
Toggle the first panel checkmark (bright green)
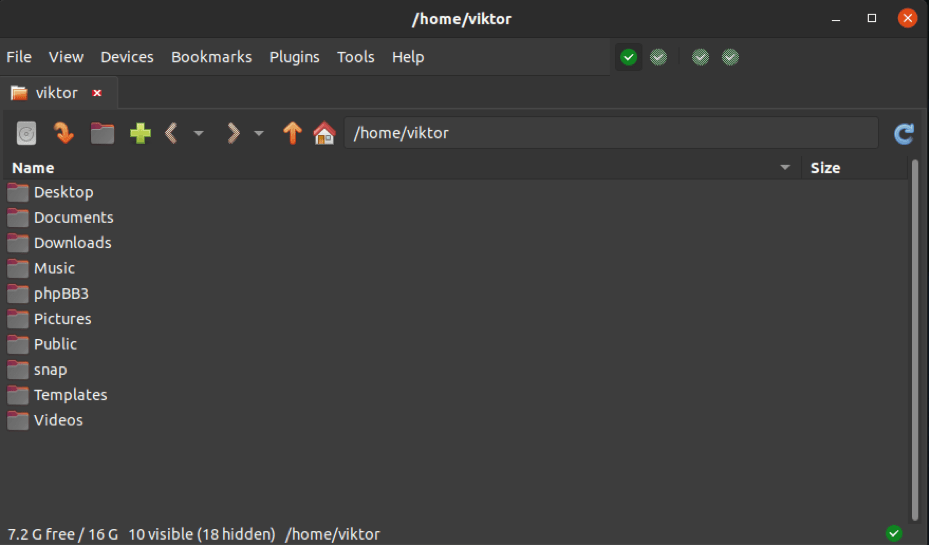(x=629, y=57)
